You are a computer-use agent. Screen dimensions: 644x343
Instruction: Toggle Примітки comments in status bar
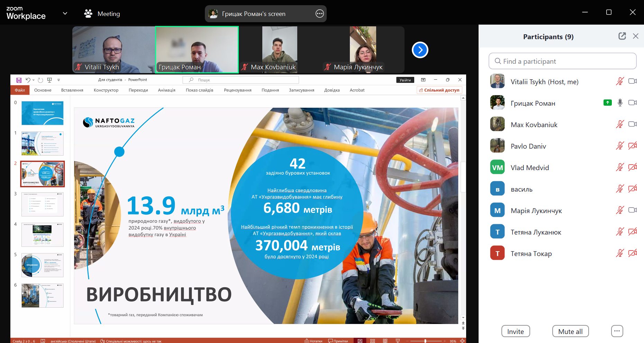pos(338,341)
